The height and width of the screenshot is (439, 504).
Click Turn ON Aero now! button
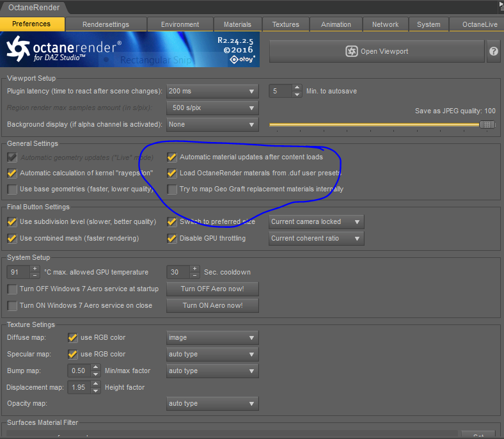212,305
